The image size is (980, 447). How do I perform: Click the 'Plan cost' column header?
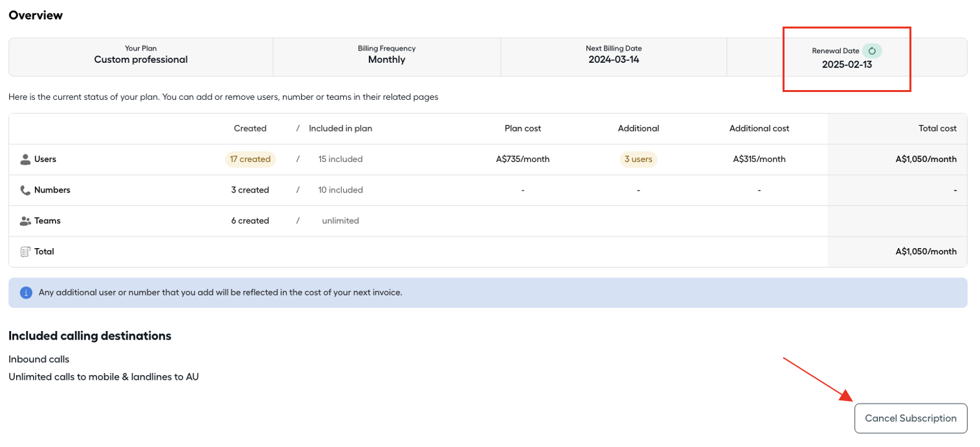click(x=522, y=128)
